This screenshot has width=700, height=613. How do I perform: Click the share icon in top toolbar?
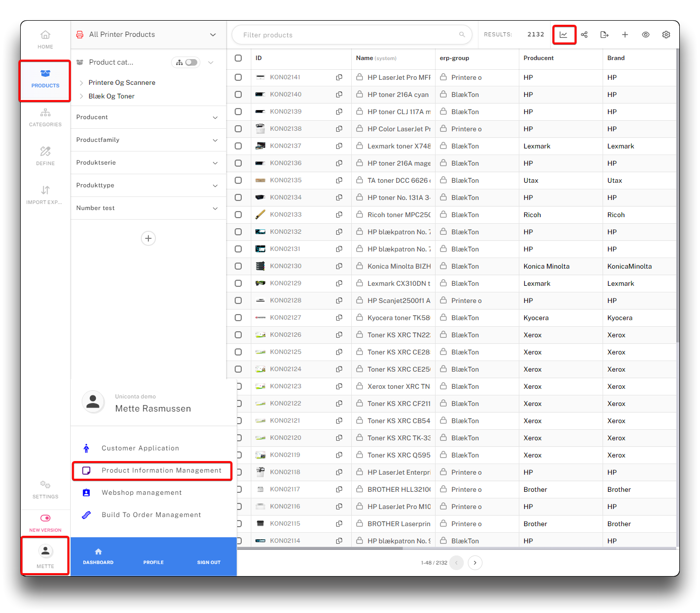[584, 35]
